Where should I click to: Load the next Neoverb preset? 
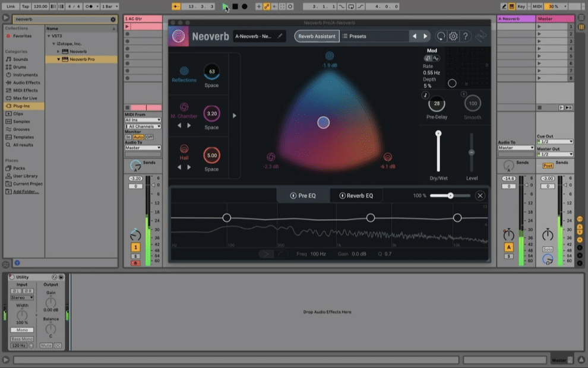point(425,36)
